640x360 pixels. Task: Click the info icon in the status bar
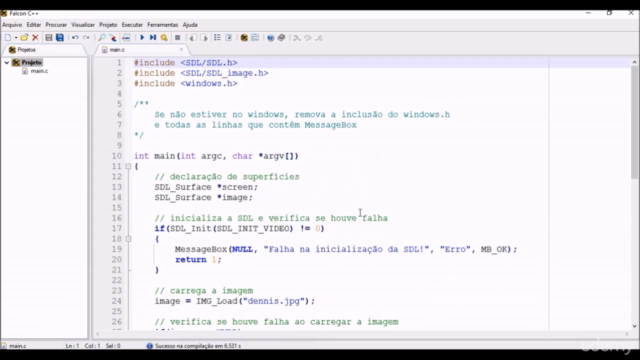pyautogui.click(x=150, y=346)
